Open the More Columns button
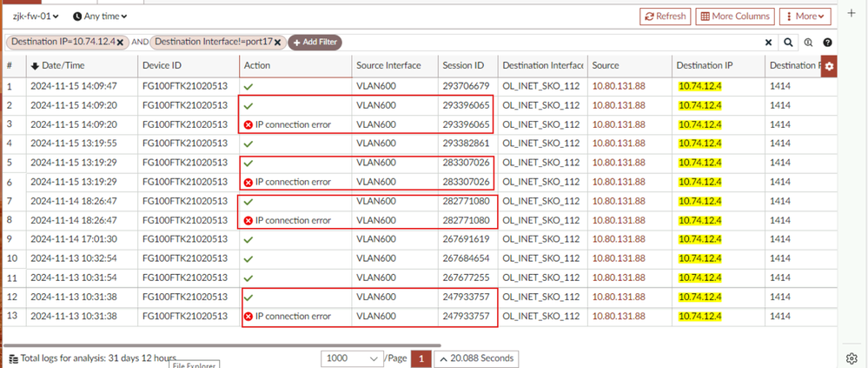The width and height of the screenshot is (868, 368). tap(734, 17)
